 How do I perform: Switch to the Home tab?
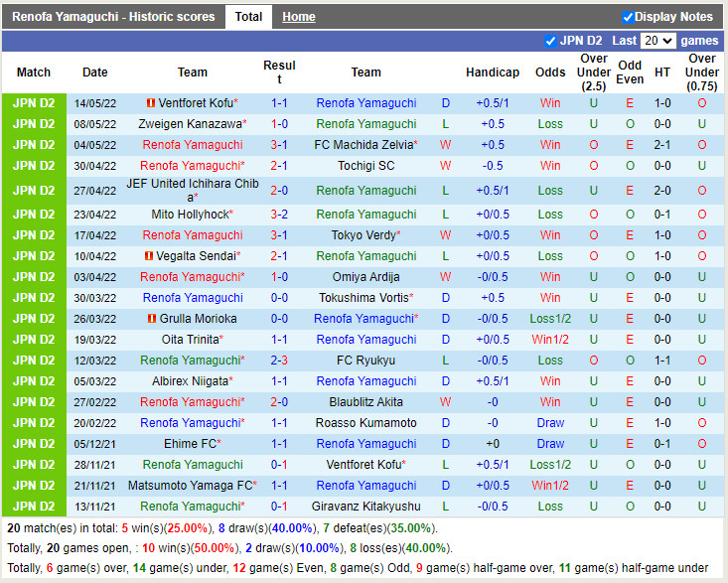(x=298, y=17)
